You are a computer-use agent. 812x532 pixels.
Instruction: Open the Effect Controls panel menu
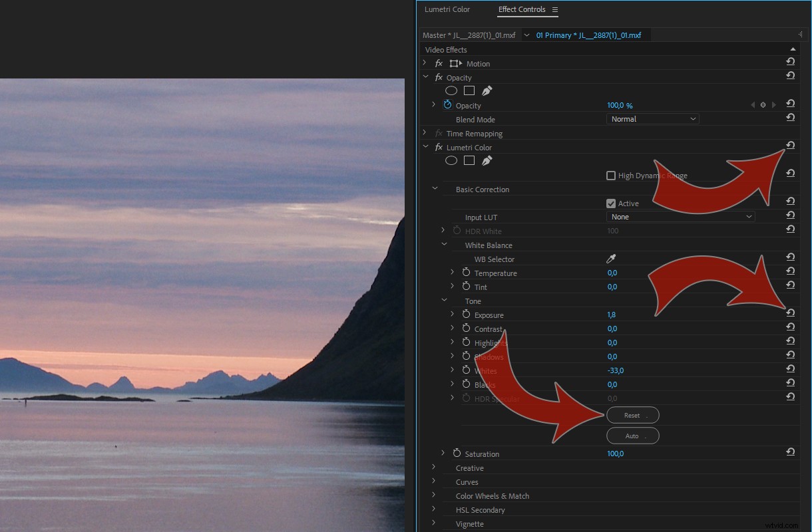click(x=556, y=9)
